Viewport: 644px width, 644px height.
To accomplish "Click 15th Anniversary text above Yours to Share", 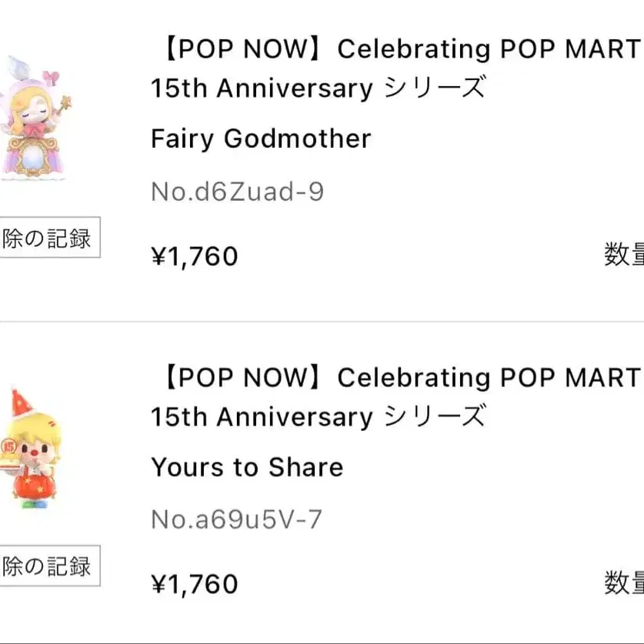I will [262, 418].
